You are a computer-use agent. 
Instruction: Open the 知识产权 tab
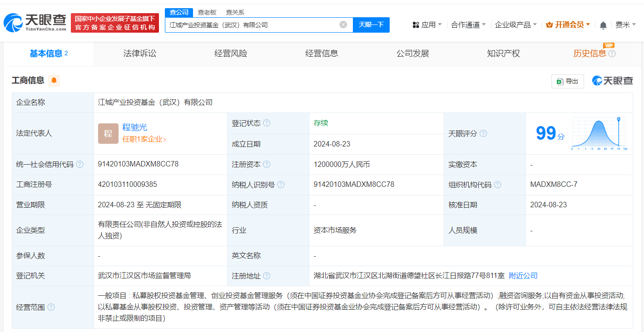(503, 54)
